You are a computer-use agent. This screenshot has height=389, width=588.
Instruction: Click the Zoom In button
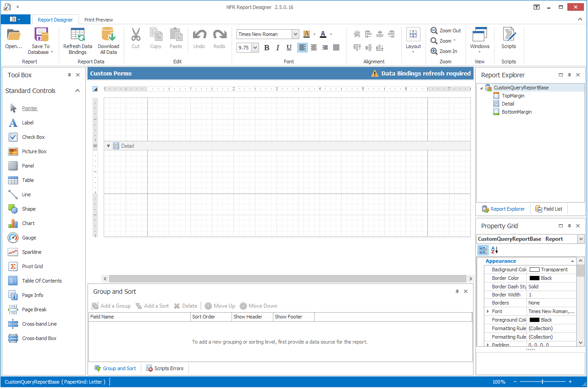[x=444, y=51]
